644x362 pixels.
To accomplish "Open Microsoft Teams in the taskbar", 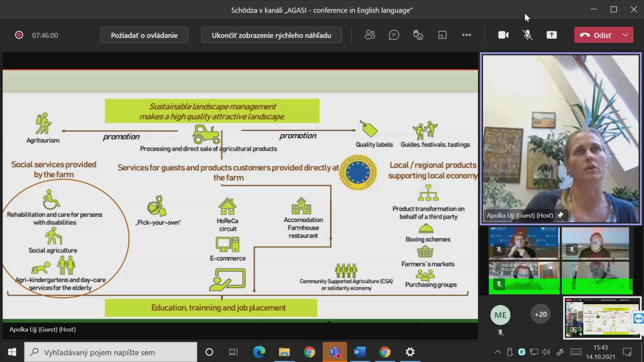I will pyautogui.click(x=335, y=352).
